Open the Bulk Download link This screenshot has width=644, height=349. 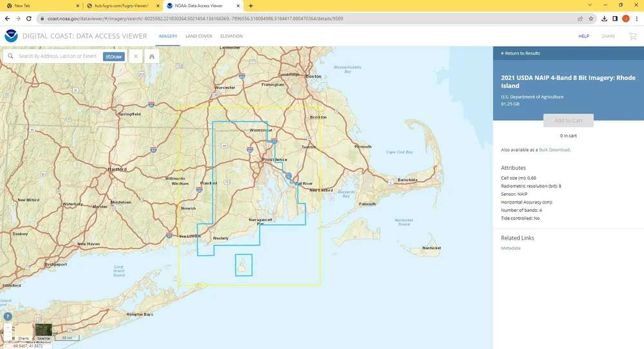(554, 150)
